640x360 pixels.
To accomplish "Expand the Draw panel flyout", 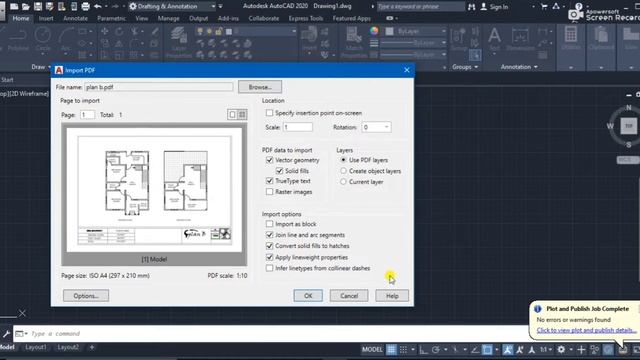I will (x=40, y=67).
